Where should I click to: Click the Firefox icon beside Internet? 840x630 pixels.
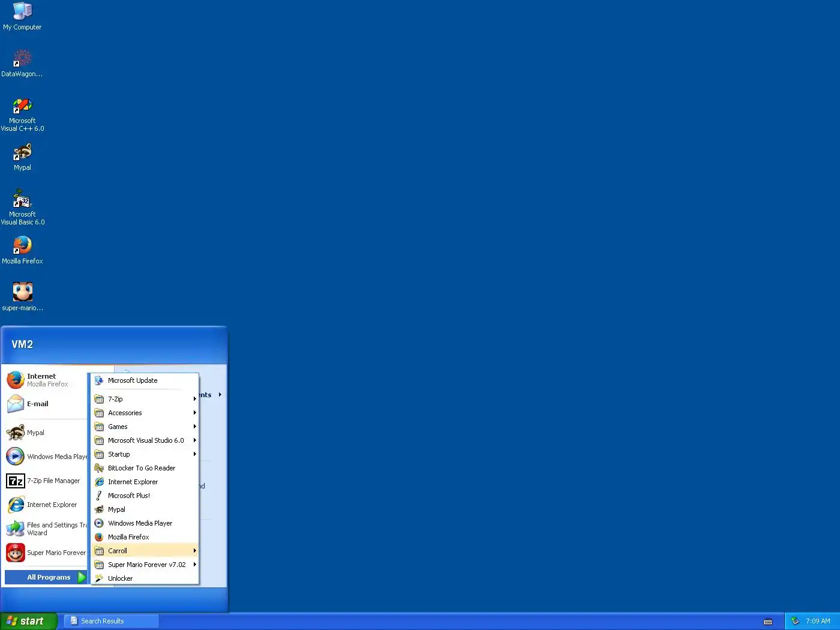click(x=16, y=380)
